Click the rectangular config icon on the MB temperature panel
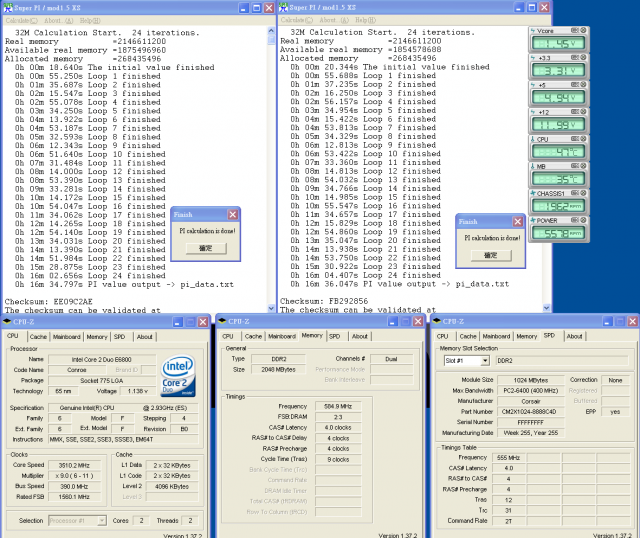Screen dimensions: 640x538 [575, 166]
